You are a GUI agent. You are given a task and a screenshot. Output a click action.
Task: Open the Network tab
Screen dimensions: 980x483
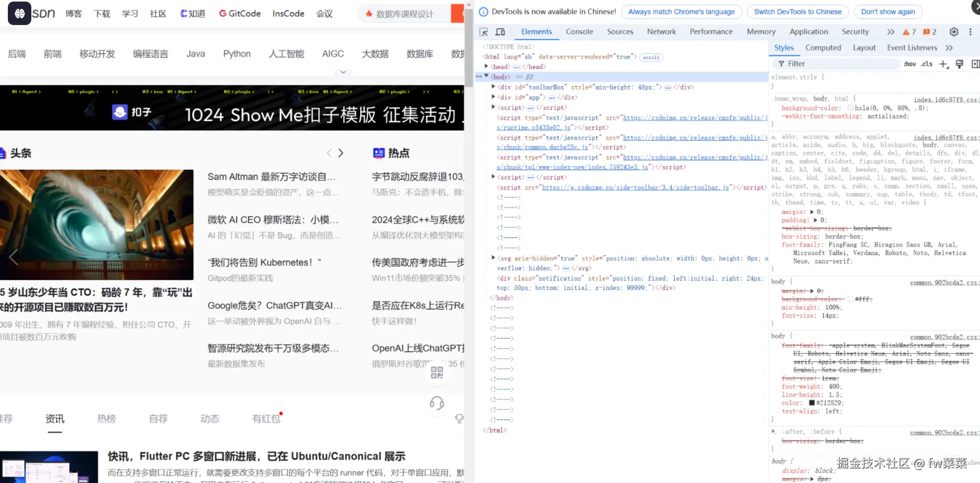click(x=661, y=32)
